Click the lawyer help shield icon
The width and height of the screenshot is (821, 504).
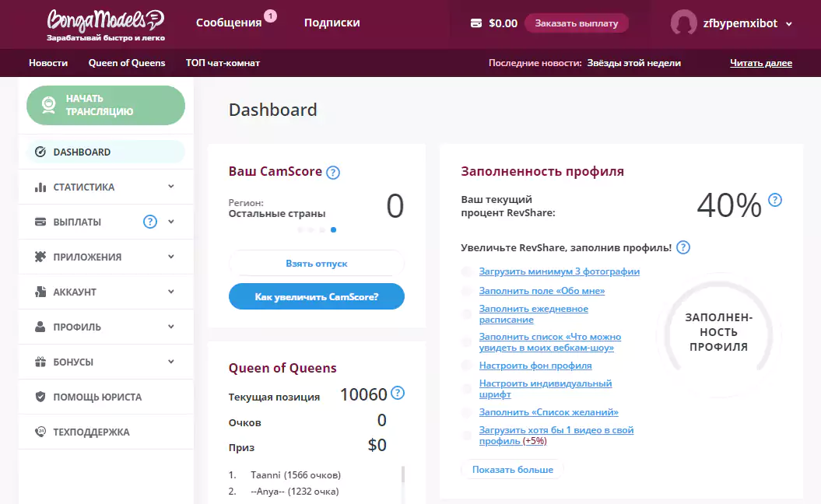(x=40, y=397)
